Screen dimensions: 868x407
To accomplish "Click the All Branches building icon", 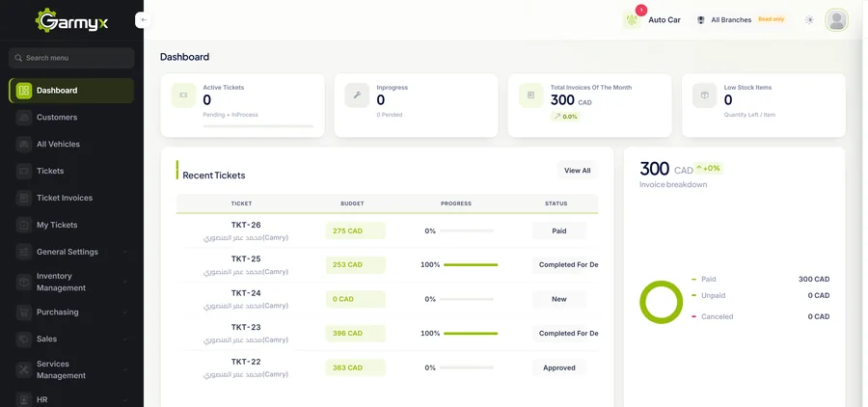I will tap(701, 20).
